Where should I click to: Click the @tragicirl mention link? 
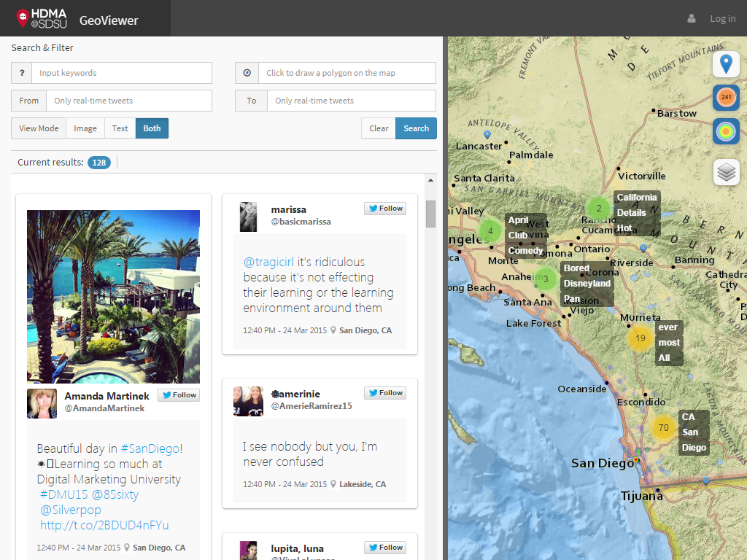(268, 262)
